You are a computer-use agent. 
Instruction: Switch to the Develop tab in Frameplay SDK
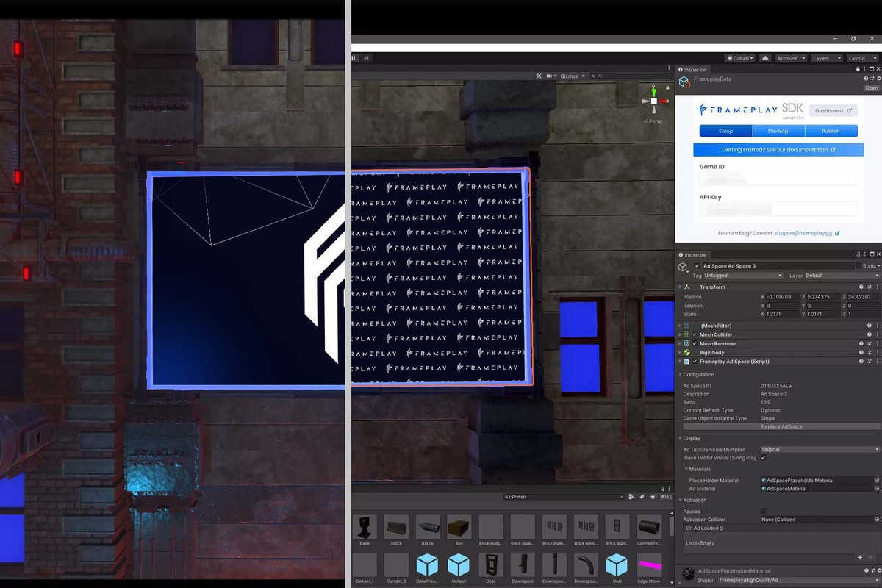(778, 131)
